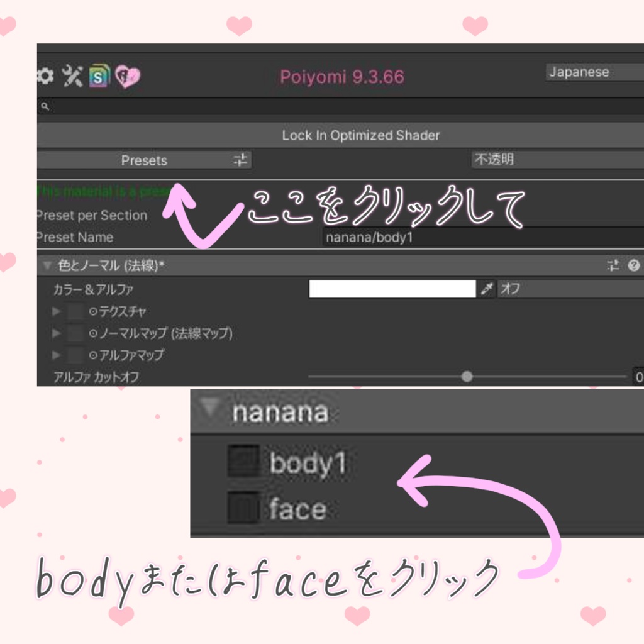Click the アルファ カットオフ slider handle
The image size is (644, 644).
tap(467, 376)
